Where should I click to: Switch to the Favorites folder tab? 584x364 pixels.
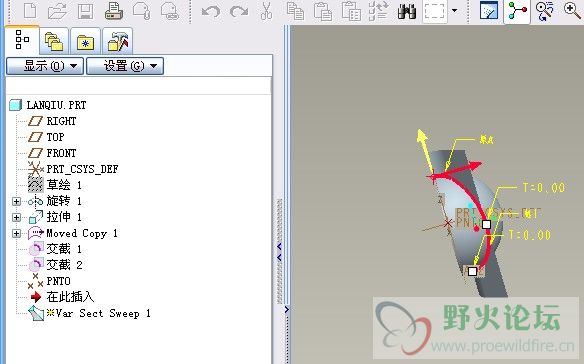point(86,41)
